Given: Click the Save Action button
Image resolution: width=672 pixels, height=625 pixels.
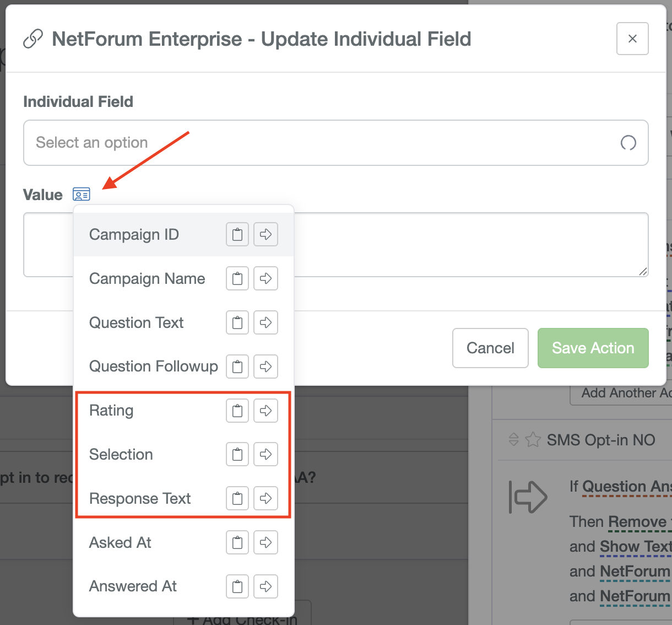Looking at the screenshot, I should pos(593,348).
